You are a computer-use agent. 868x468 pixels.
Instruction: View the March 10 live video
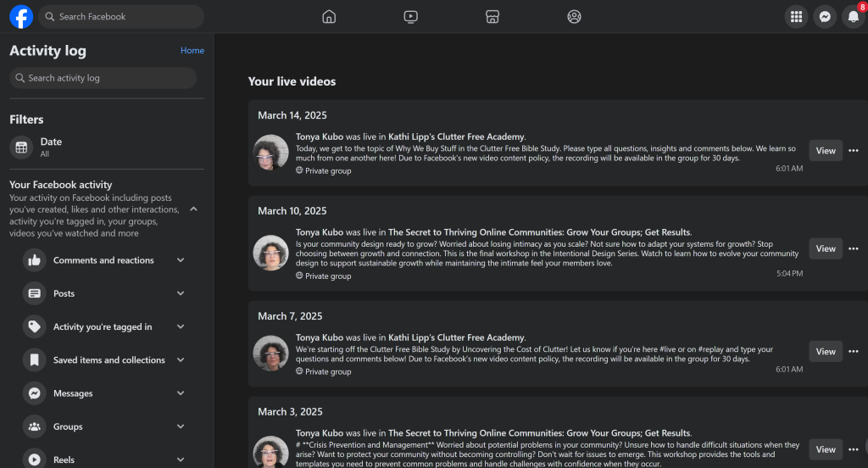[x=826, y=248]
